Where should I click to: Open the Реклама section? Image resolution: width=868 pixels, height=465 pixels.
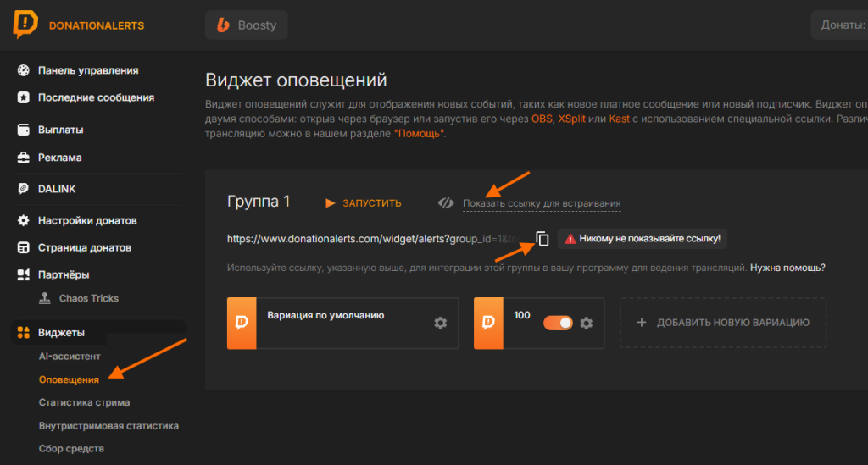click(x=60, y=158)
